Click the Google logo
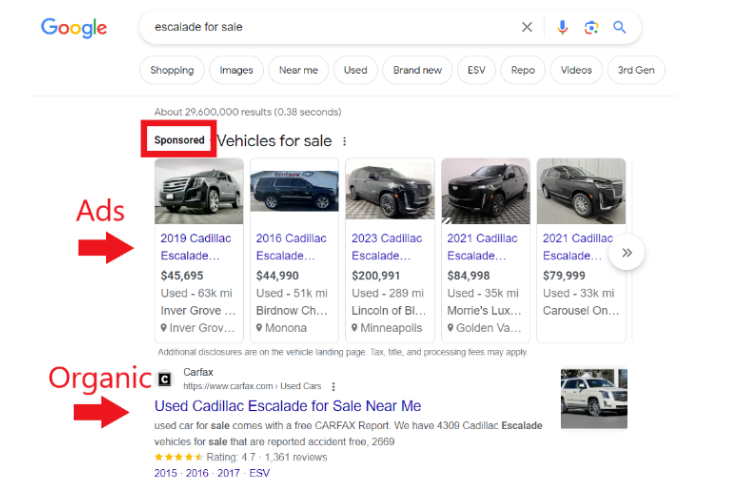 click(x=73, y=27)
